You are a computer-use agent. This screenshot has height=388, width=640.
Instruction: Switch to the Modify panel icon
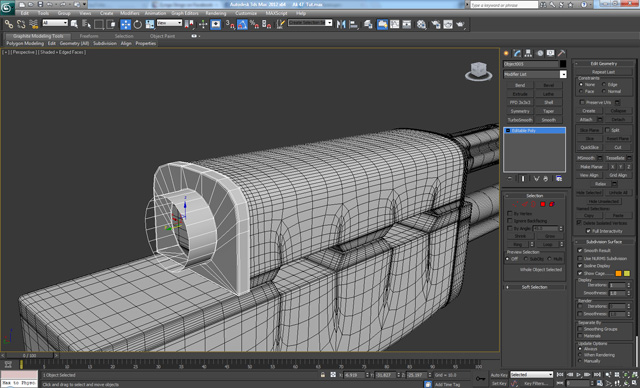[x=518, y=53]
